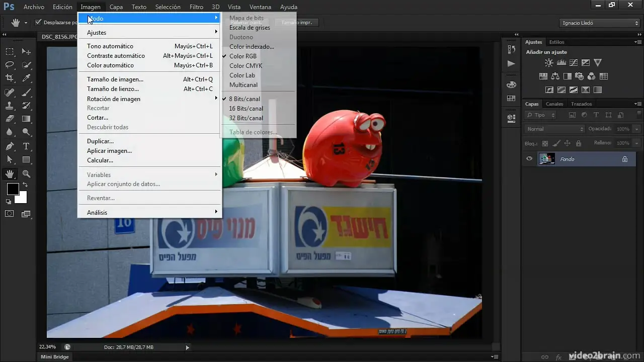Toggle lock all padlock in Bloq. row
This screenshot has height=362, width=644.
point(578,143)
